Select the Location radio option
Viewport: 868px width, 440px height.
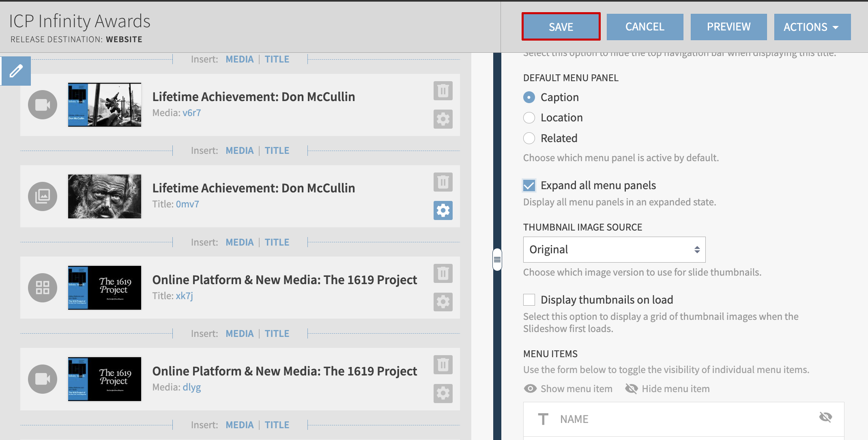pyautogui.click(x=529, y=118)
